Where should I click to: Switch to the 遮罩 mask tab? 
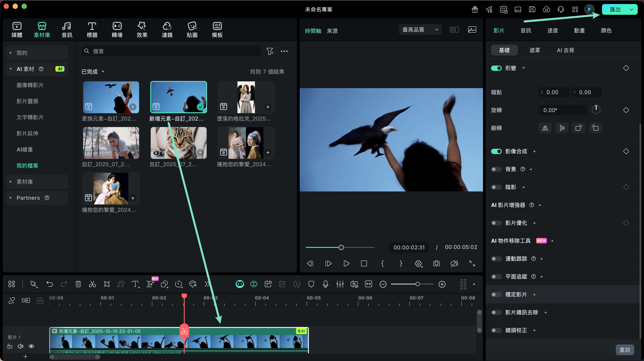pos(534,50)
